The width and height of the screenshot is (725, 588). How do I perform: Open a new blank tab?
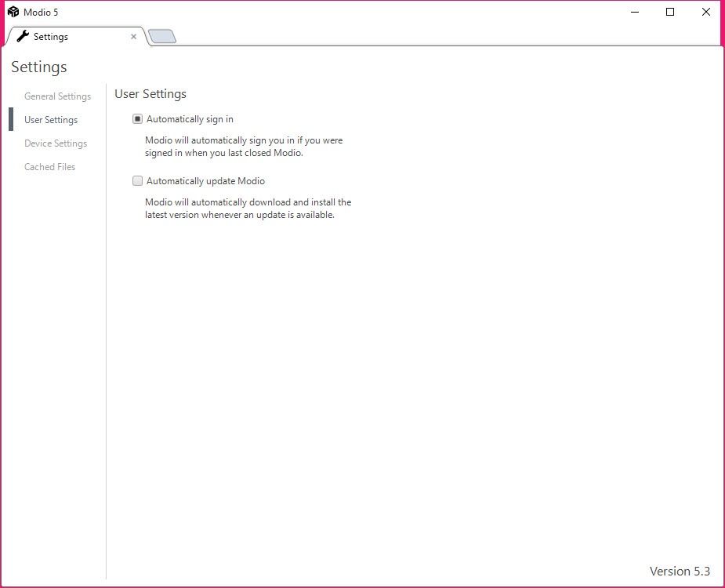point(161,37)
